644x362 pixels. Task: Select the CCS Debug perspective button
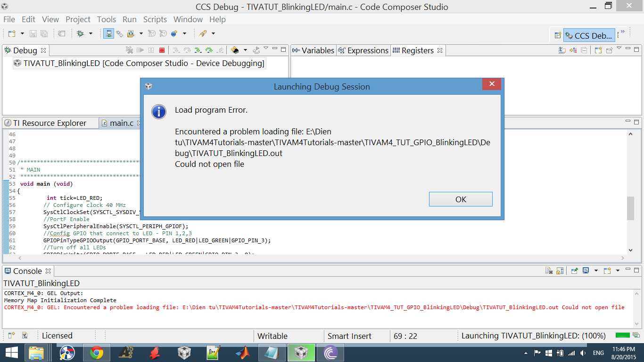tap(589, 35)
